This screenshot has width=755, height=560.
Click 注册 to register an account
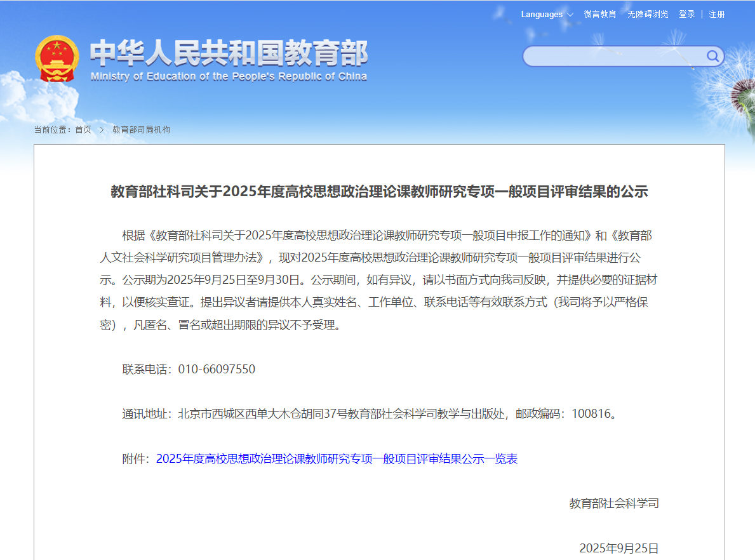tap(717, 14)
